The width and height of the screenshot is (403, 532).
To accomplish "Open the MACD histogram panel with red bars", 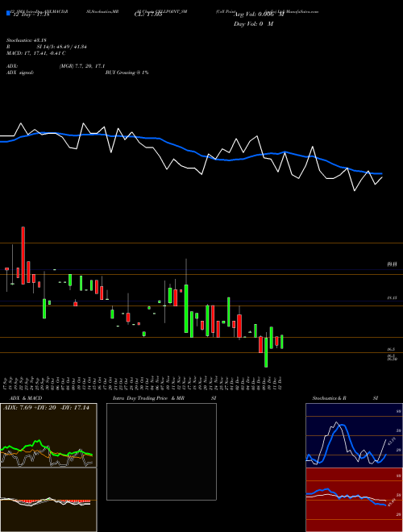I will 48,500.
